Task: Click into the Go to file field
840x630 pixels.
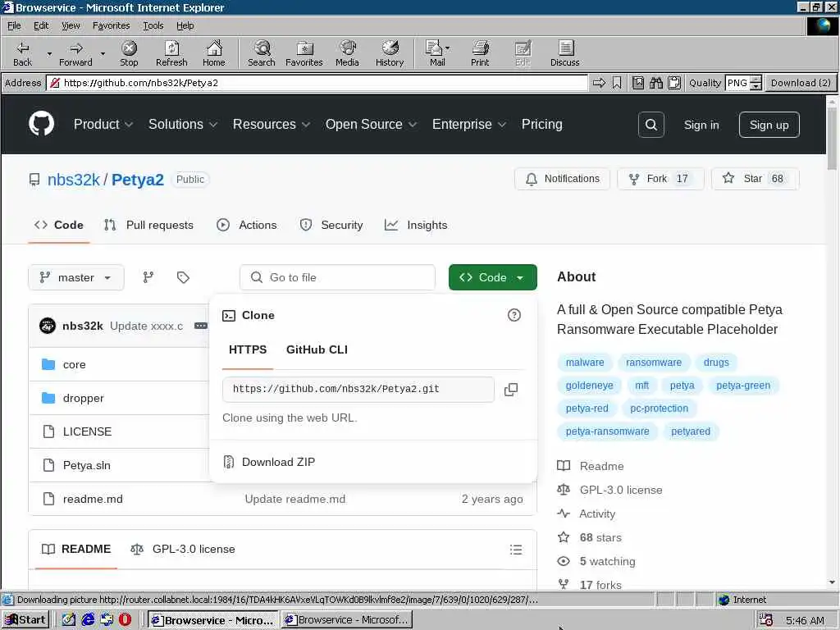Action: point(337,277)
